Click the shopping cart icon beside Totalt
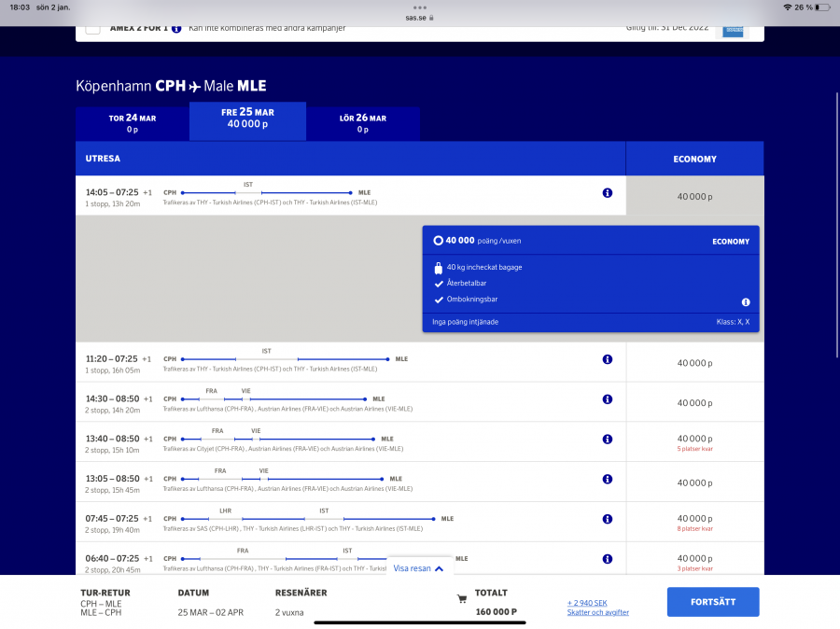The height and width of the screenshot is (629, 840). (x=461, y=599)
